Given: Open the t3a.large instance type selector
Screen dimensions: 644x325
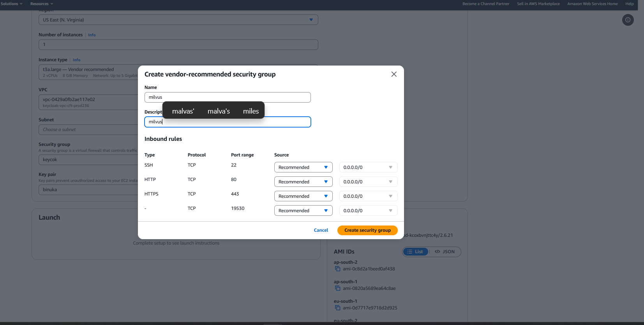Looking at the screenshot, I should point(88,72).
